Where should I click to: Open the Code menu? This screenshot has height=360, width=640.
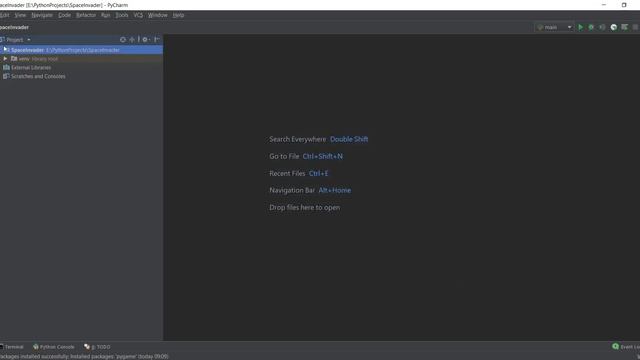pyautogui.click(x=64, y=15)
